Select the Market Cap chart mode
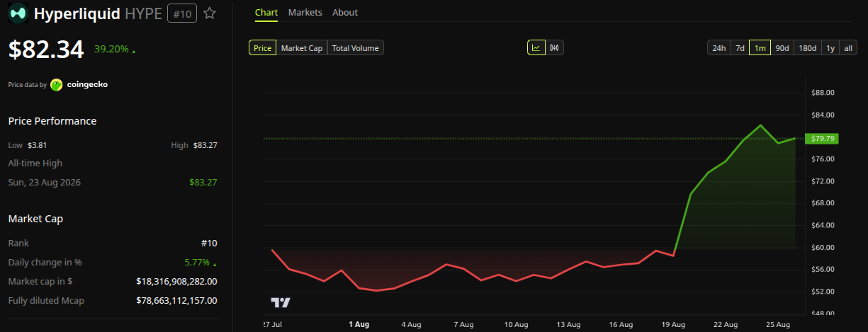Viewport: 868px width, 332px height. pyautogui.click(x=302, y=48)
